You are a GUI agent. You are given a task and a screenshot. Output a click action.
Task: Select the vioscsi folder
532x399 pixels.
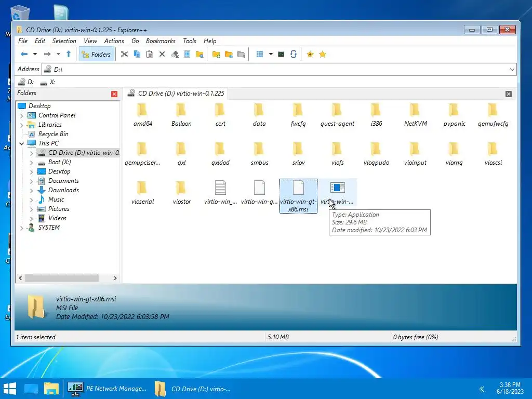point(493,154)
